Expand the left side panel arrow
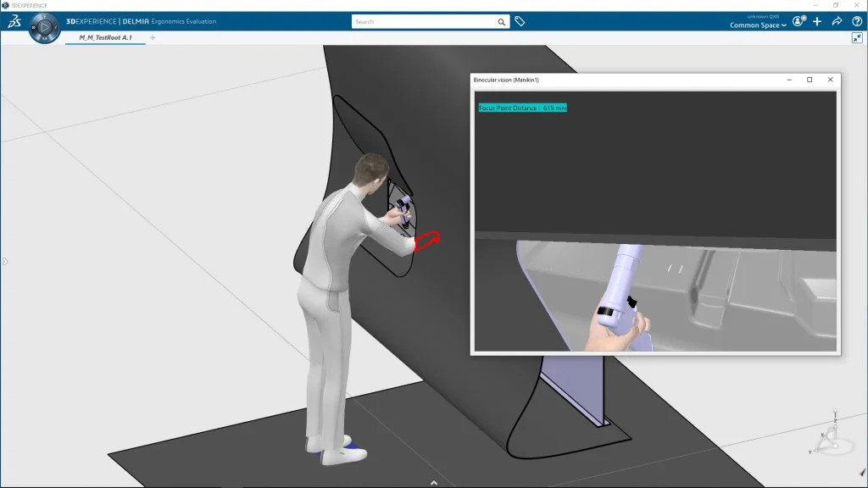Screen dimensions: 868x488 tap(4, 262)
